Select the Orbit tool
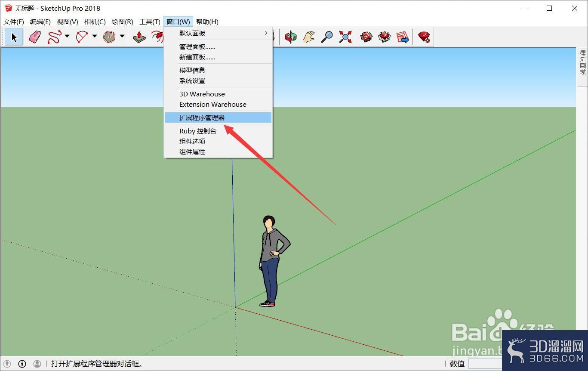 [x=290, y=37]
